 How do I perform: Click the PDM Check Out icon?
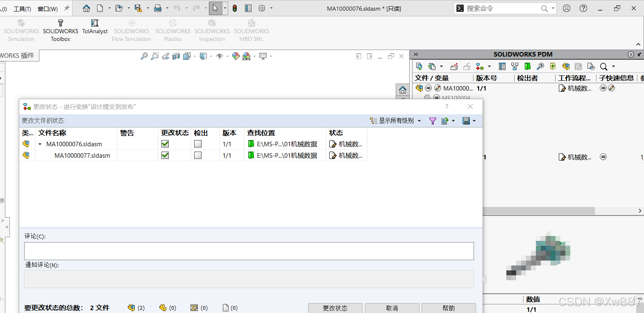pyautogui.click(x=454, y=66)
